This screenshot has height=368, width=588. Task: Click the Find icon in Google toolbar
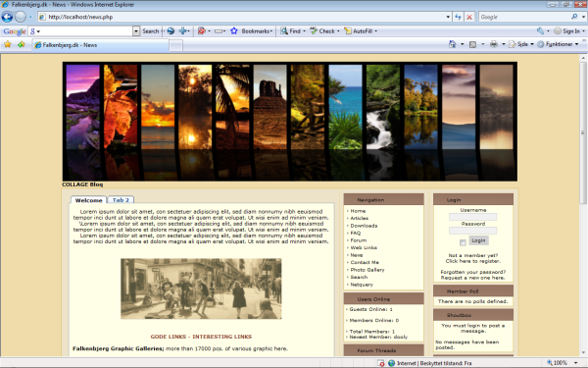click(x=284, y=31)
